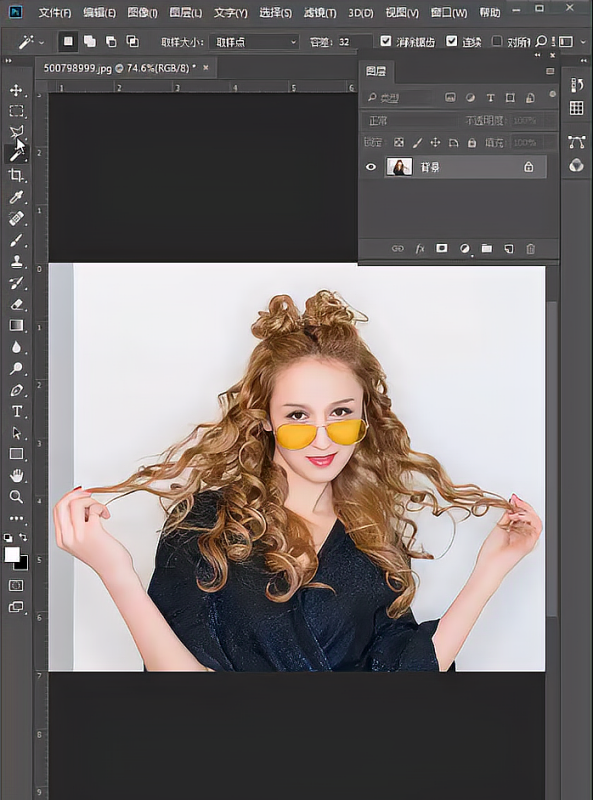Create a new layer in Layers panel
Screen dimensions: 593x800
[509, 248]
